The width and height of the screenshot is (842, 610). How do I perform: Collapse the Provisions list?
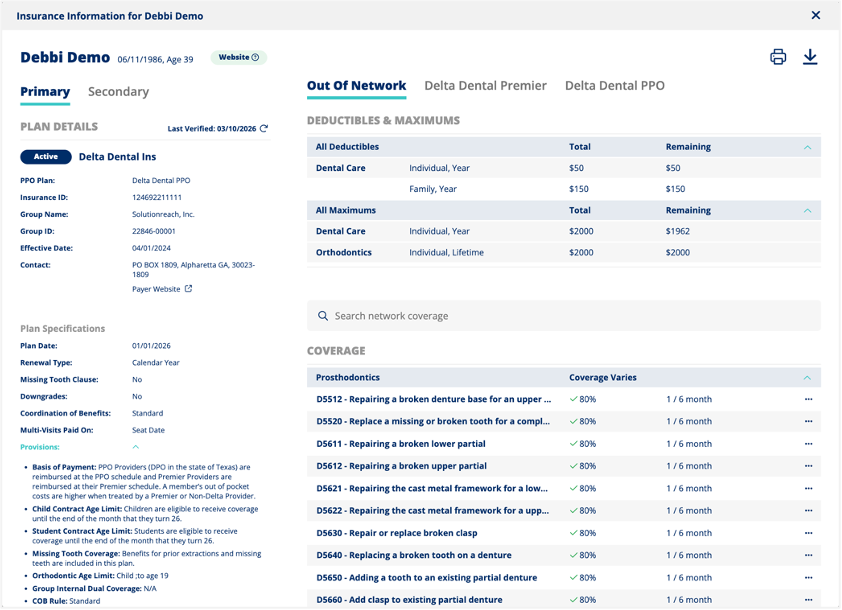(136, 447)
